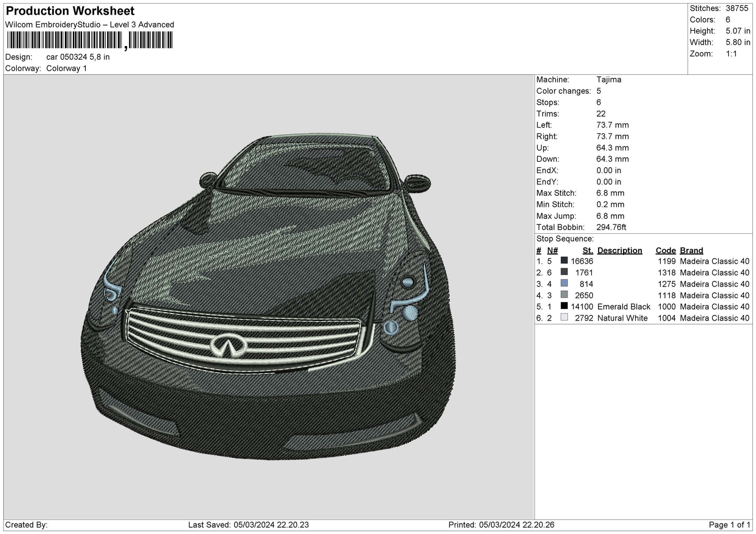Click the charcoal swatch for thread 1318
Image resolution: width=756 pixels, height=534 pixels.
564,272
